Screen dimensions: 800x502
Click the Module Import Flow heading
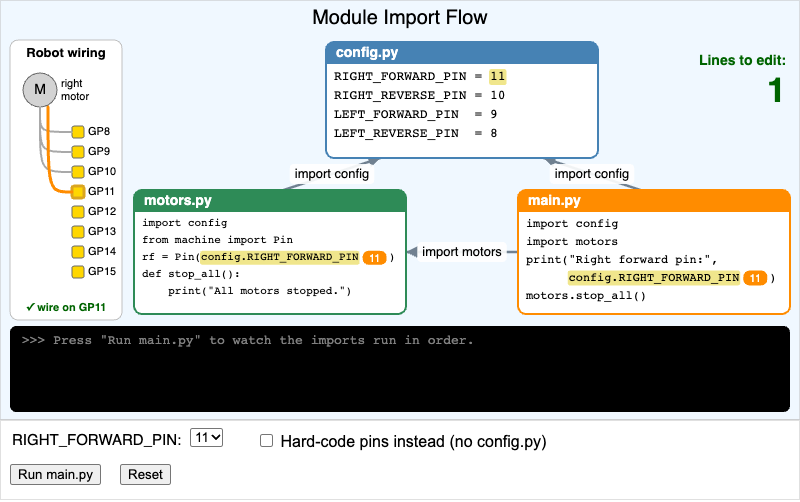[x=400, y=17]
